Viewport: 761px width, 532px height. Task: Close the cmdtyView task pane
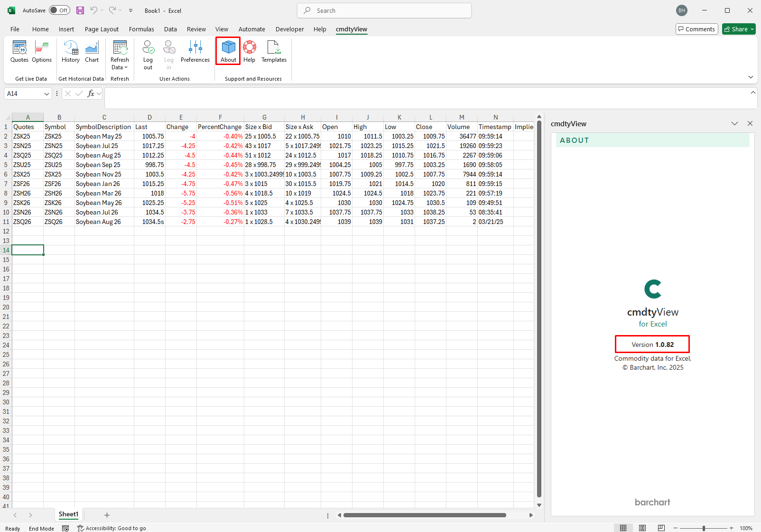pyautogui.click(x=750, y=123)
